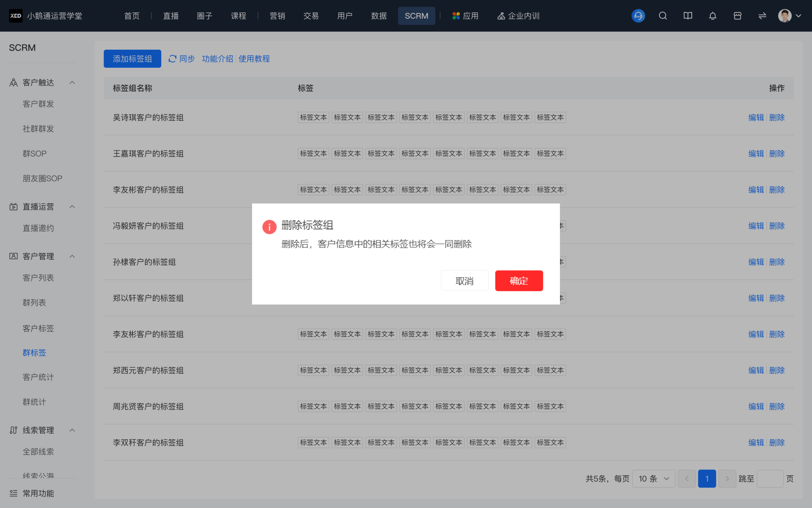Click the sync refresh icon
Screen dimensions: 812x508
(x=172, y=59)
